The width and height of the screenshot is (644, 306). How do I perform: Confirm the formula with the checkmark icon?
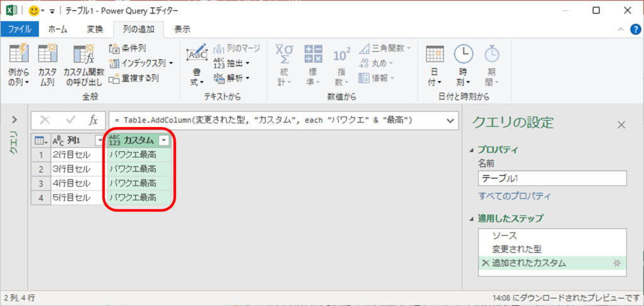(x=70, y=120)
